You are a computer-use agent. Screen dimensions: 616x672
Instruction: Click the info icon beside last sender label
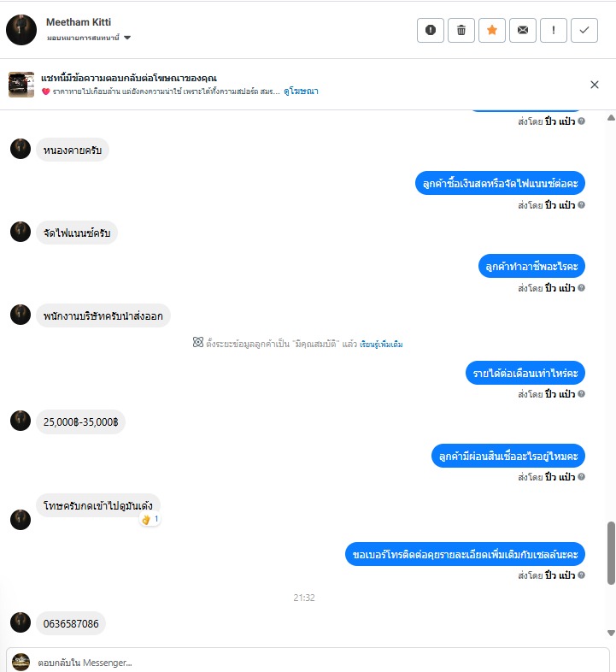[x=581, y=575]
